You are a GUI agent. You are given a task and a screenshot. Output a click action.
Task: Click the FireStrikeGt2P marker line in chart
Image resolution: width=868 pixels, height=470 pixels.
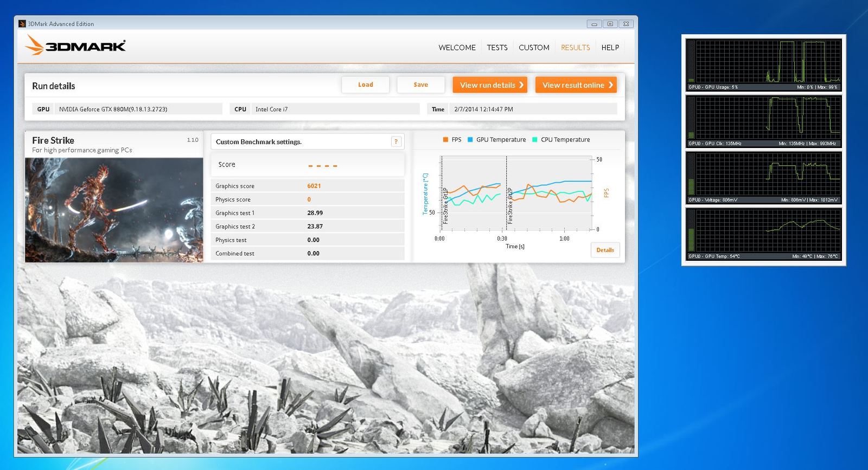pos(506,192)
